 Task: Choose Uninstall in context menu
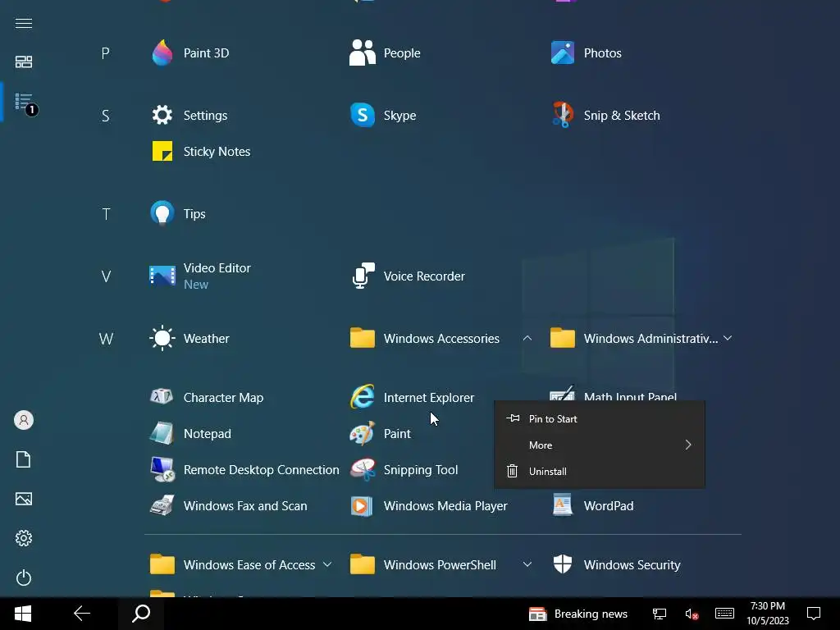click(600, 472)
